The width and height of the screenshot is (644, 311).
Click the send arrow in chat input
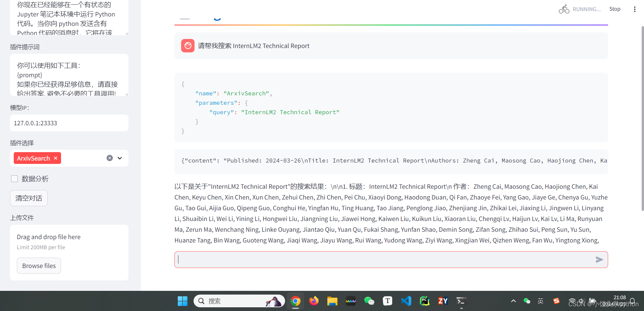click(599, 260)
